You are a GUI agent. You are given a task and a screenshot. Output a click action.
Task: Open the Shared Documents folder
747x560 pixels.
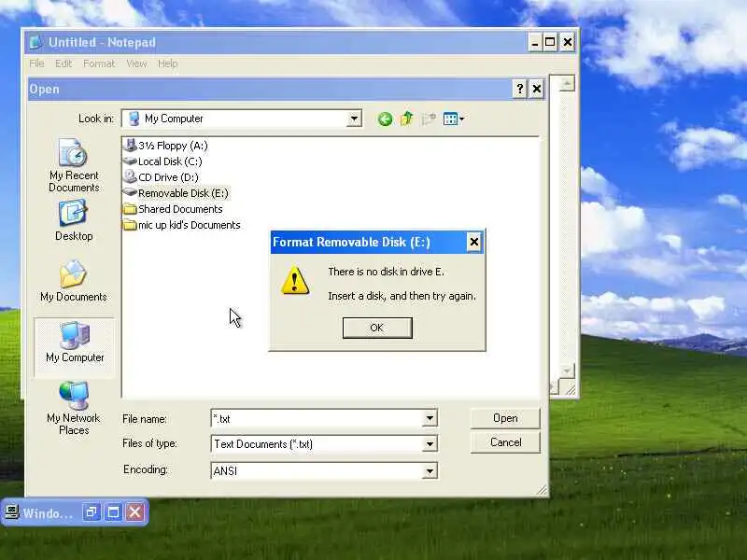click(x=174, y=209)
